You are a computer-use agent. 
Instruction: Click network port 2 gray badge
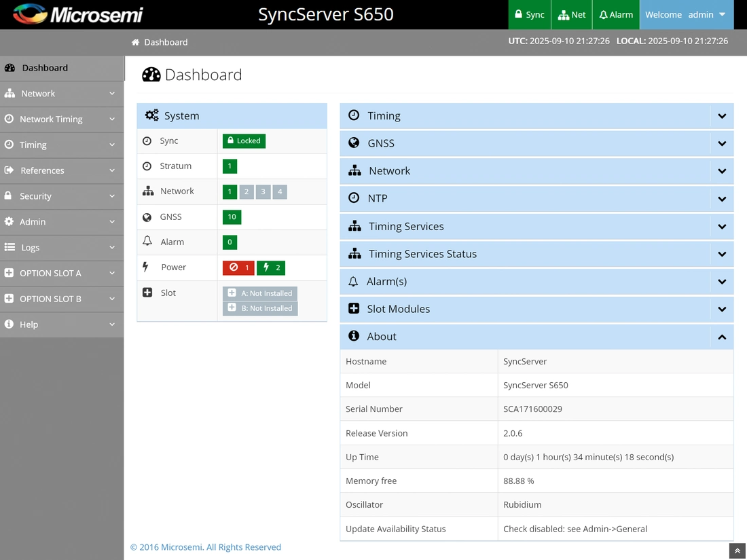pos(247,191)
